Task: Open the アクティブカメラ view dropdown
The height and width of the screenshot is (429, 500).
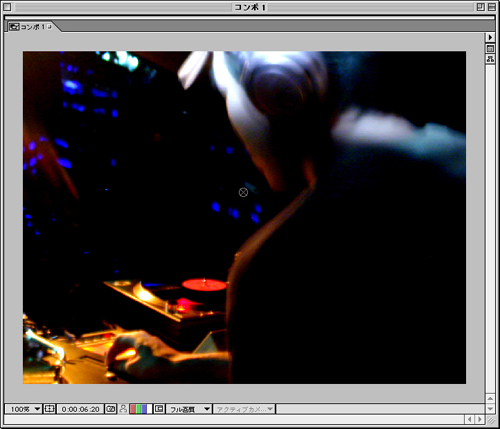Action: [244, 409]
